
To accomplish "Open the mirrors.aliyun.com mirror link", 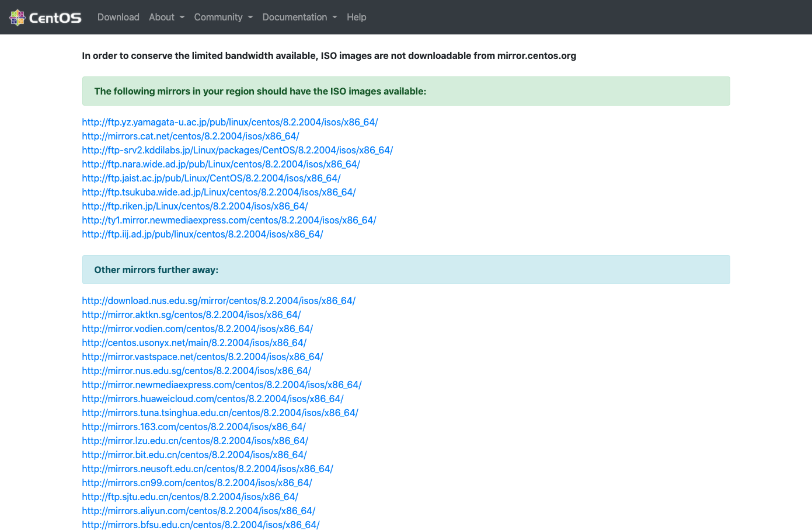I will point(199,511).
